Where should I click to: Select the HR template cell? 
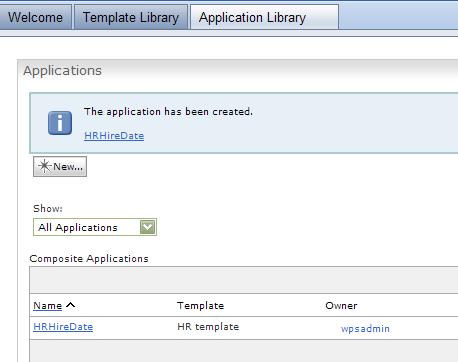(x=208, y=327)
